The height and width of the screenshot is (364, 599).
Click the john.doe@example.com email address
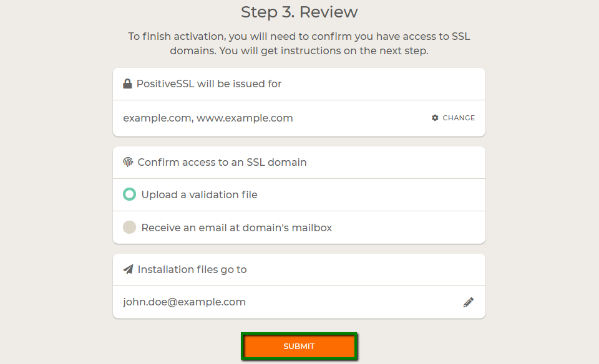pyautogui.click(x=184, y=302)
